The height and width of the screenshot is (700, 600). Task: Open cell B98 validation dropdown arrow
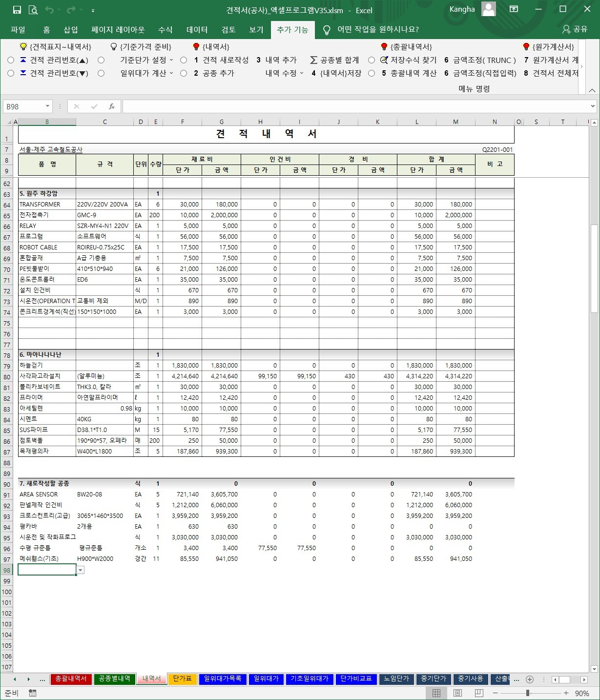(81, 570)
